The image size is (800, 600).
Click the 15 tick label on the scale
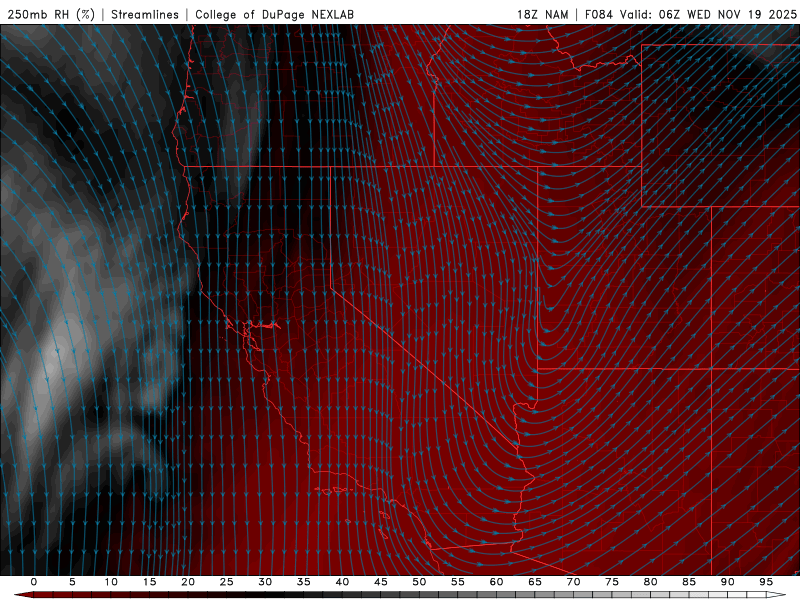(x=149, y=582)
